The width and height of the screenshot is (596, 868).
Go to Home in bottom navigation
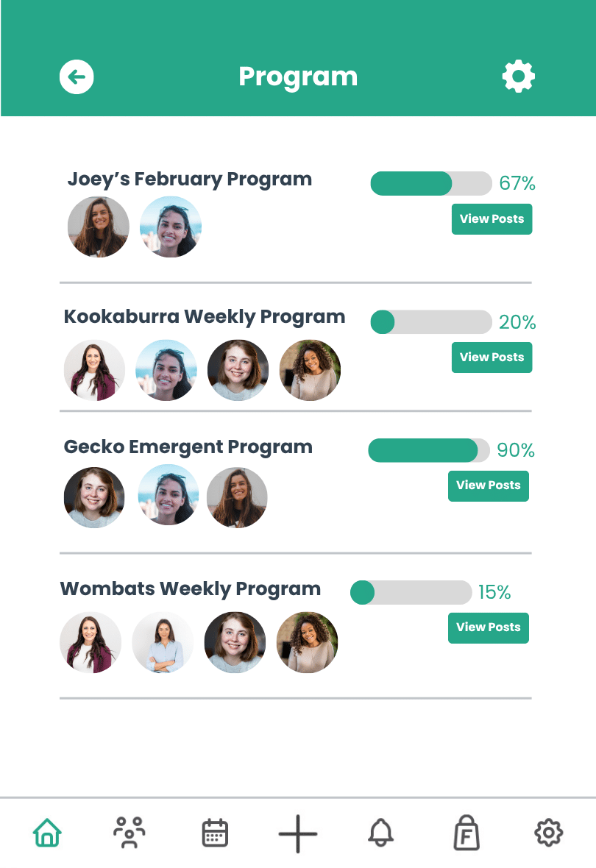tap(47, 833)
